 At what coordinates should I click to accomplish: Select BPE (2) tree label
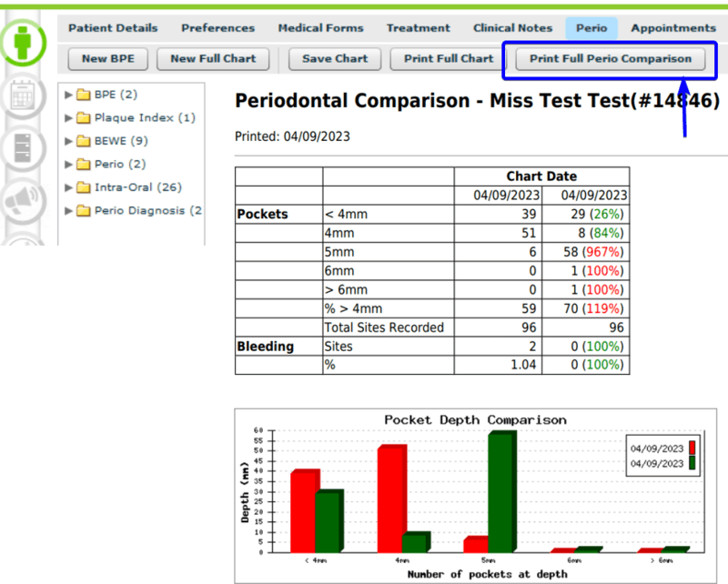116,95
